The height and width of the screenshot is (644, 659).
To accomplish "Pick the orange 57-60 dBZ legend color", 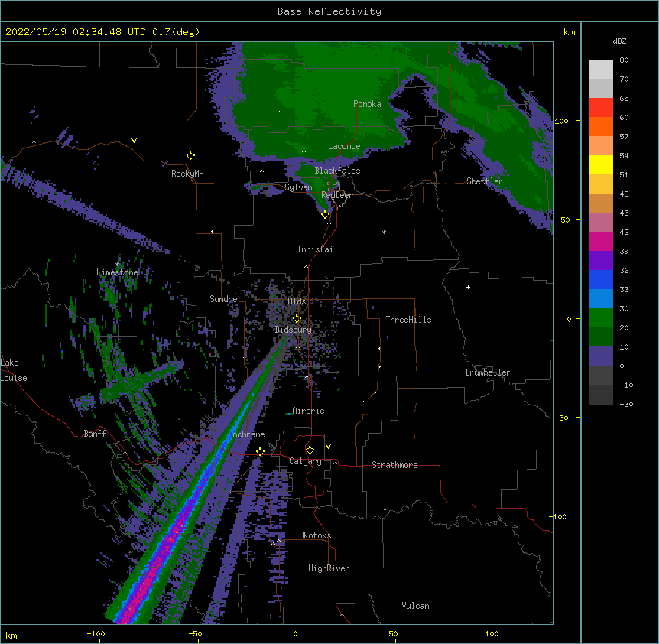I will click(601, 126).
